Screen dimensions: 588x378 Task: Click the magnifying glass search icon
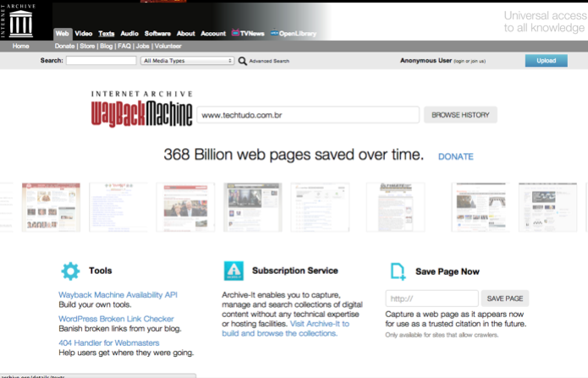pos(243,61)
